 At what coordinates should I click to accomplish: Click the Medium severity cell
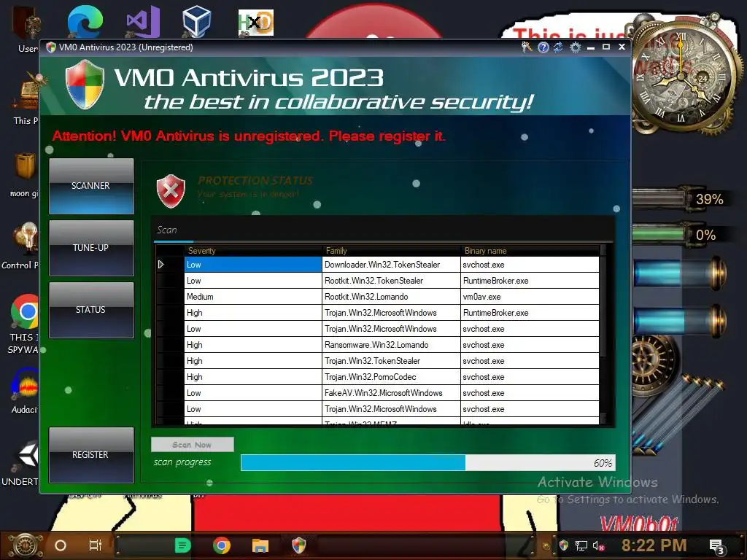[x=253, y=297]
